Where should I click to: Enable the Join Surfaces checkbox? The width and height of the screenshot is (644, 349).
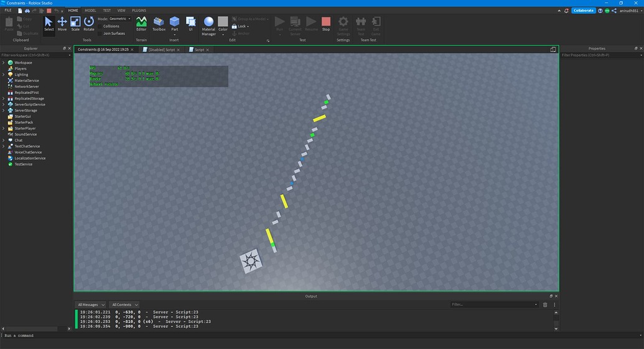[100, 34]
